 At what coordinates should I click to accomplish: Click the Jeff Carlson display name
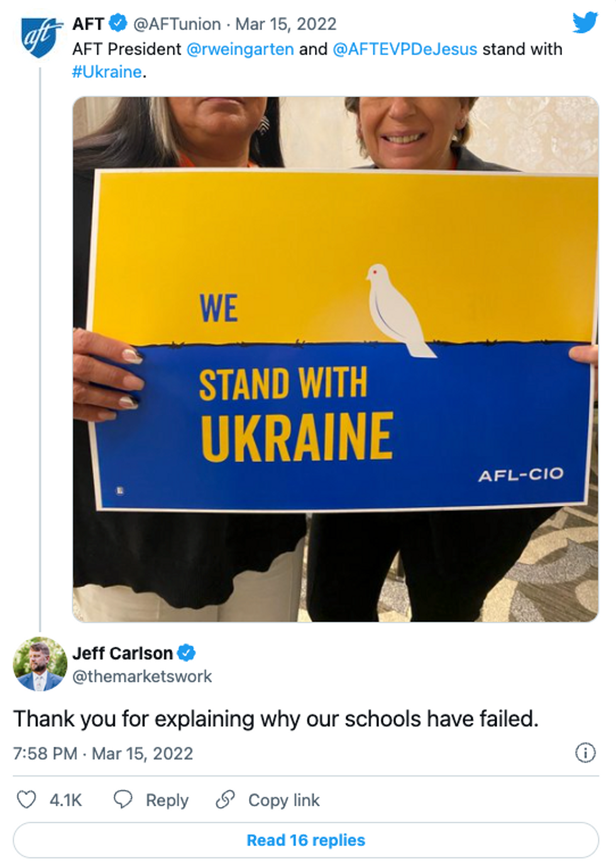pos(123,653)
